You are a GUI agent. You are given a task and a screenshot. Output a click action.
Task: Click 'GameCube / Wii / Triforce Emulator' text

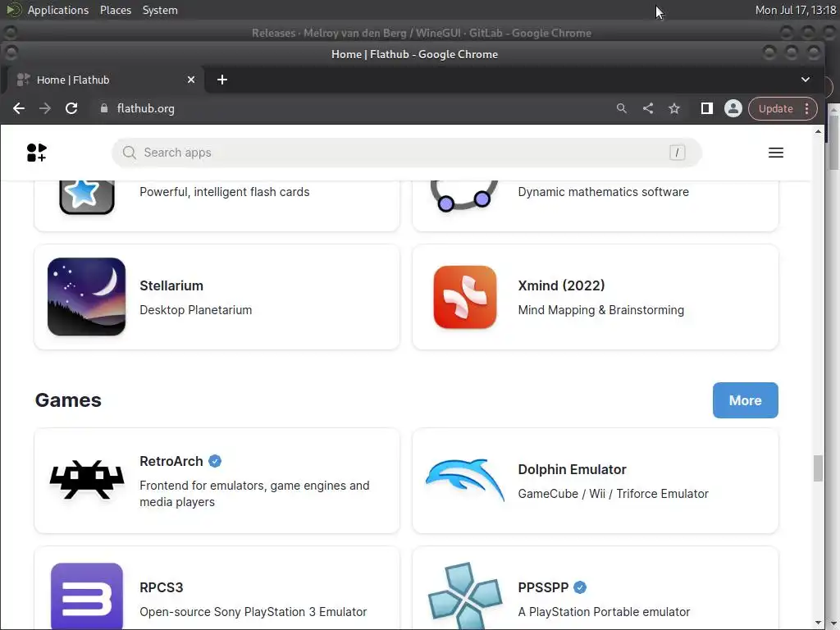[x=613, y=494]
